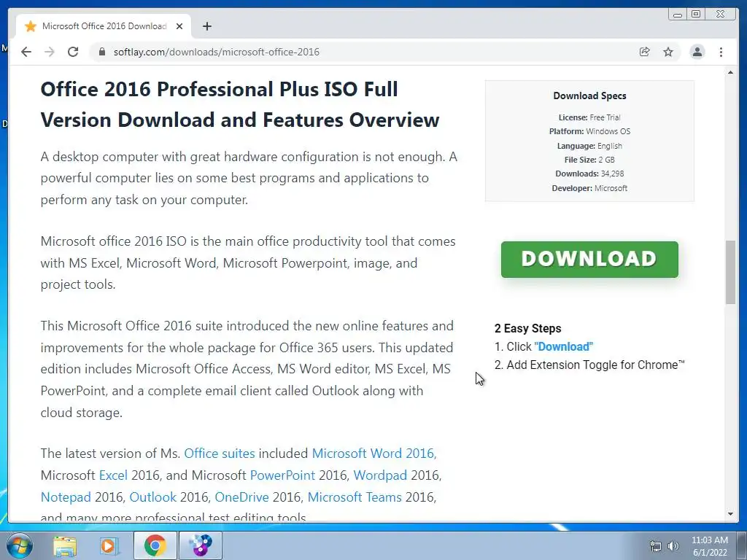Share this page icon
747x560 pixels.
click(x=645, y=52)
